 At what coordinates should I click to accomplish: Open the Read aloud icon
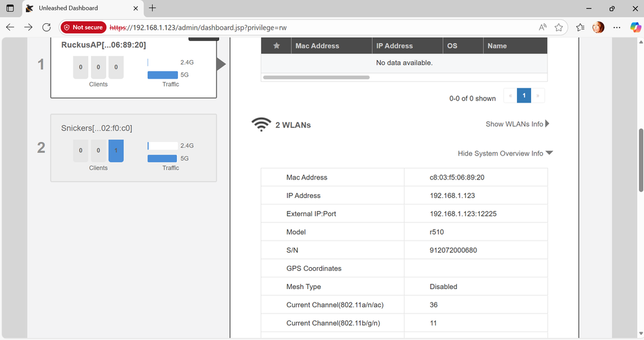543,28
